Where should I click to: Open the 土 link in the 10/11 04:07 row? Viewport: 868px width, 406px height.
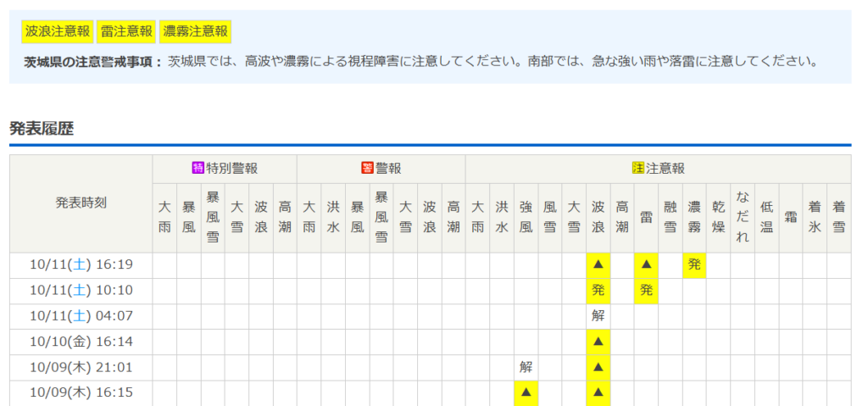79,316
